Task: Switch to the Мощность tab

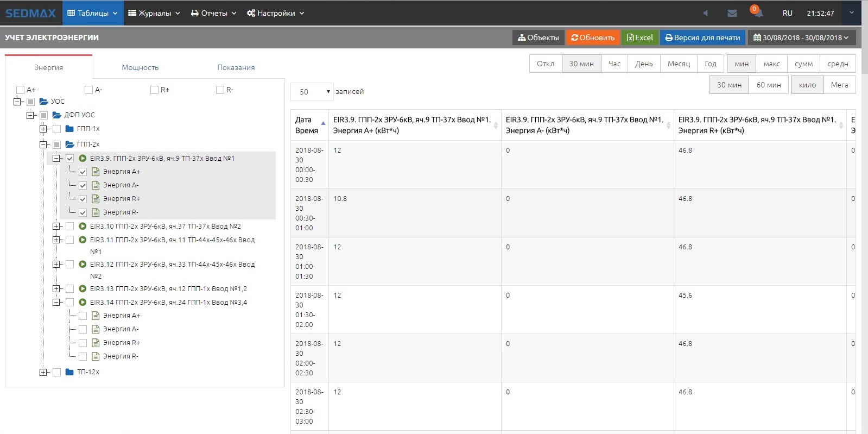Action: pyautogui.click(x=140, y=67)
